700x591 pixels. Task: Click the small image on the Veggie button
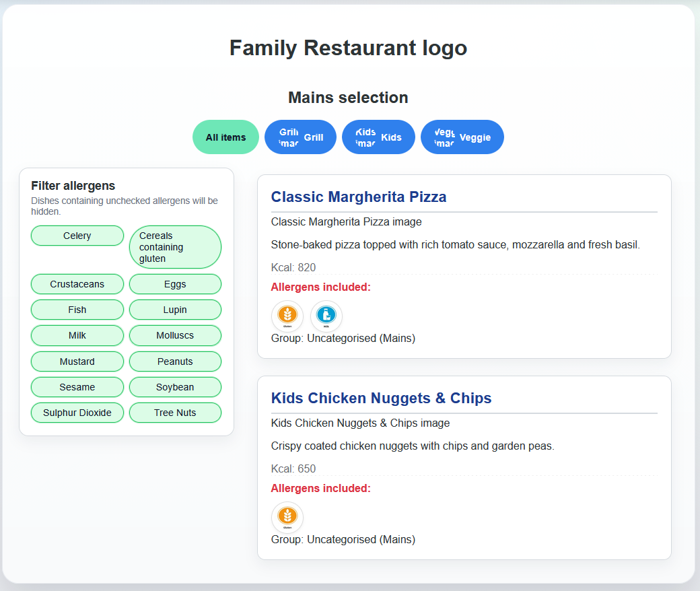pyautogui.click(x=445, y=137)
